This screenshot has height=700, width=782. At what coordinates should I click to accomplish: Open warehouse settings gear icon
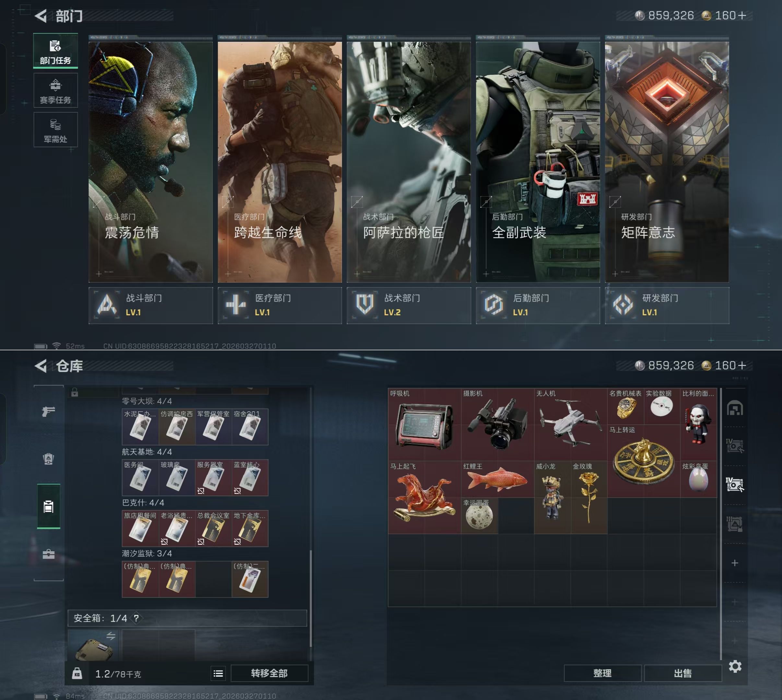(735, 667)
